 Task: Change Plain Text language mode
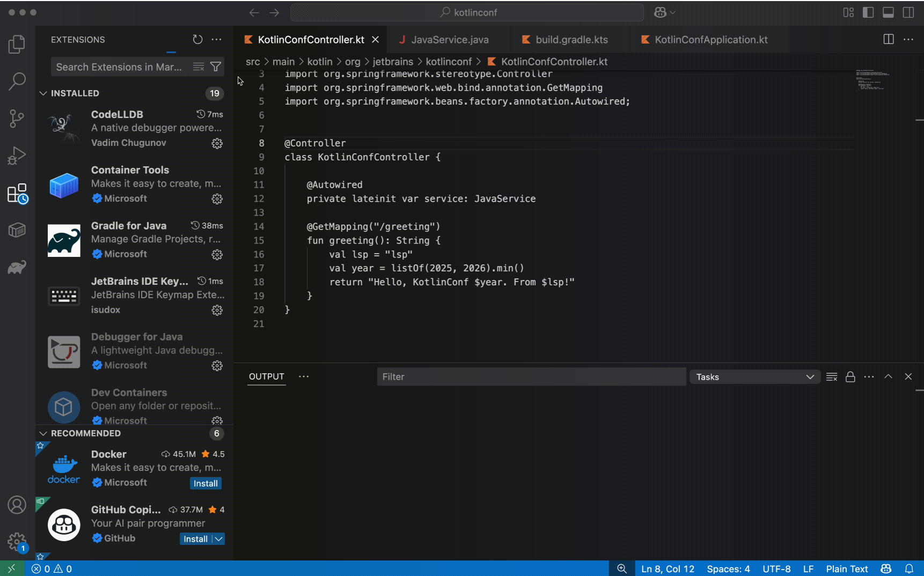847,568
